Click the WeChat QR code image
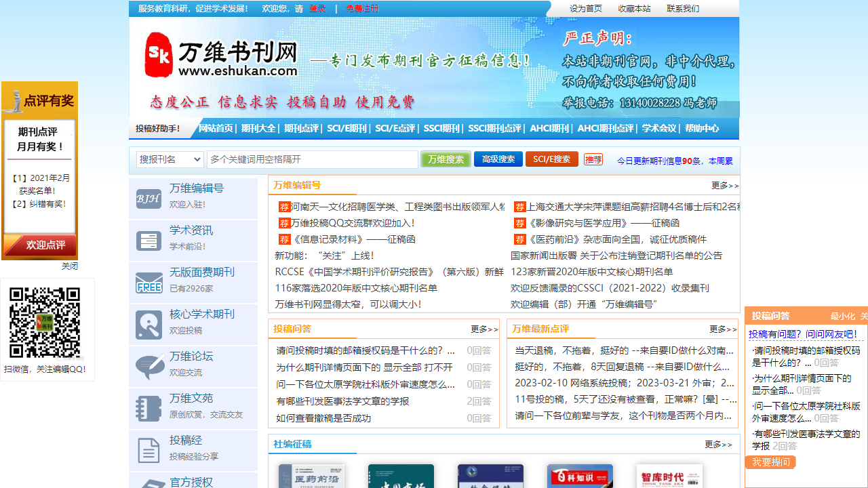Screen dimensions: 868x488 (45, 323)
